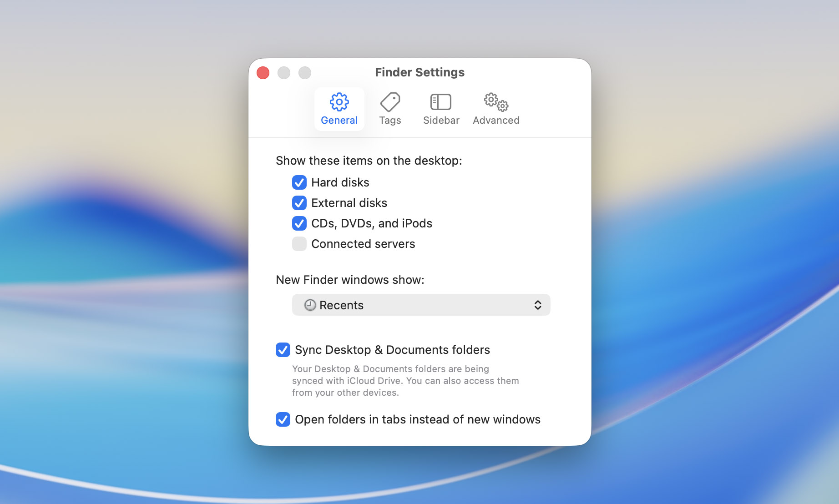Open the Advanced gears icon
Screen dimensions: 839x504
496,102
